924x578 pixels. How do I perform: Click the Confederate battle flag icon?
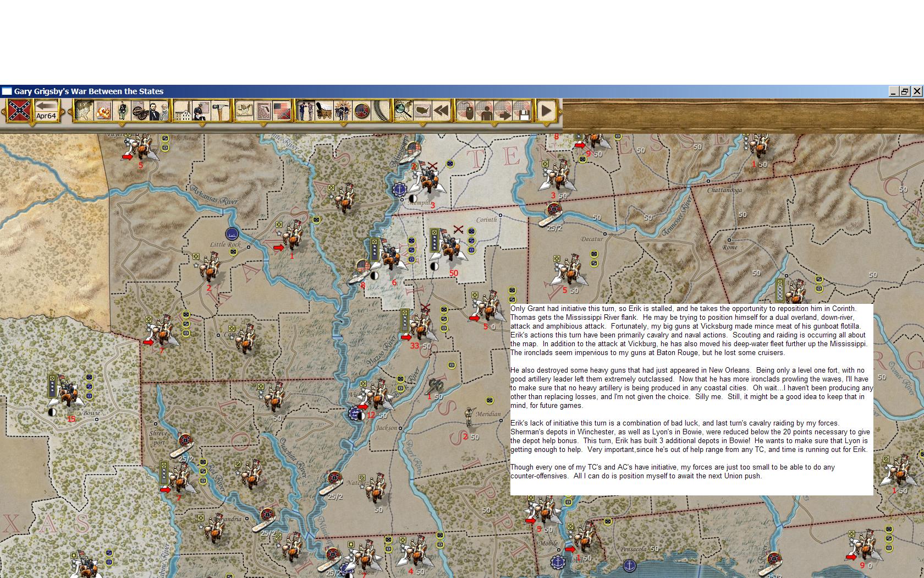(x=19, y=110)
